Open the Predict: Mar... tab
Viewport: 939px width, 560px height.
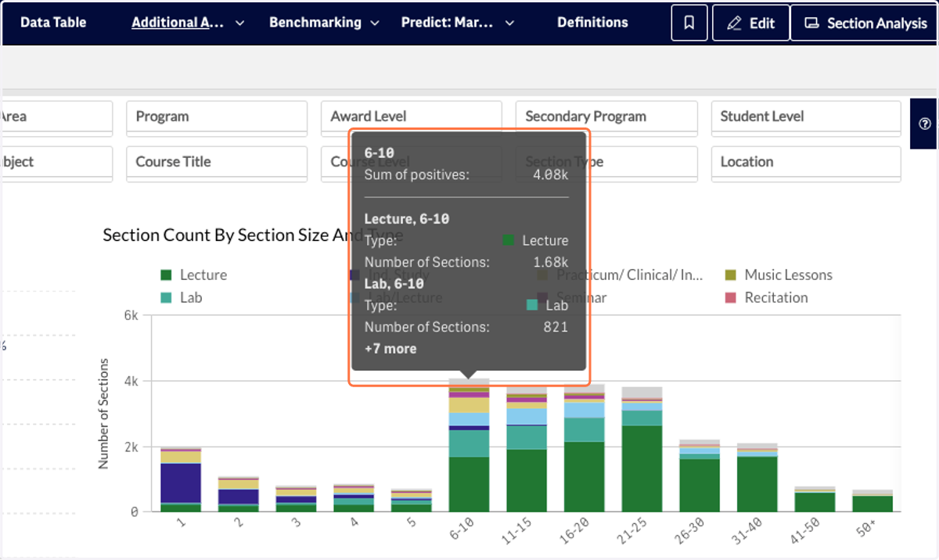tap(448, 22)
